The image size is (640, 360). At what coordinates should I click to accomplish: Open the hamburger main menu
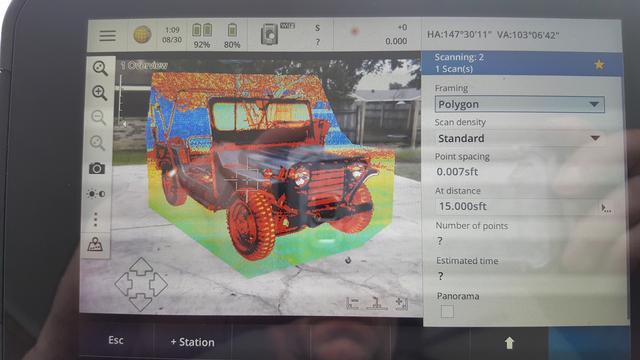(107, 36)
